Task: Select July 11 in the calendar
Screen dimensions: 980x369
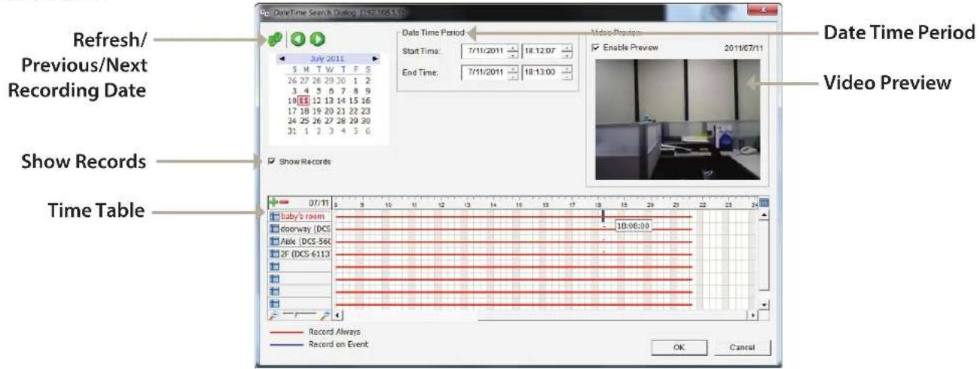Action: [304, 99]
